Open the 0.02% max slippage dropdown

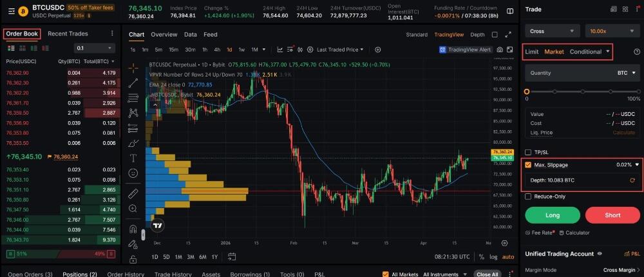tap(627, 165)
